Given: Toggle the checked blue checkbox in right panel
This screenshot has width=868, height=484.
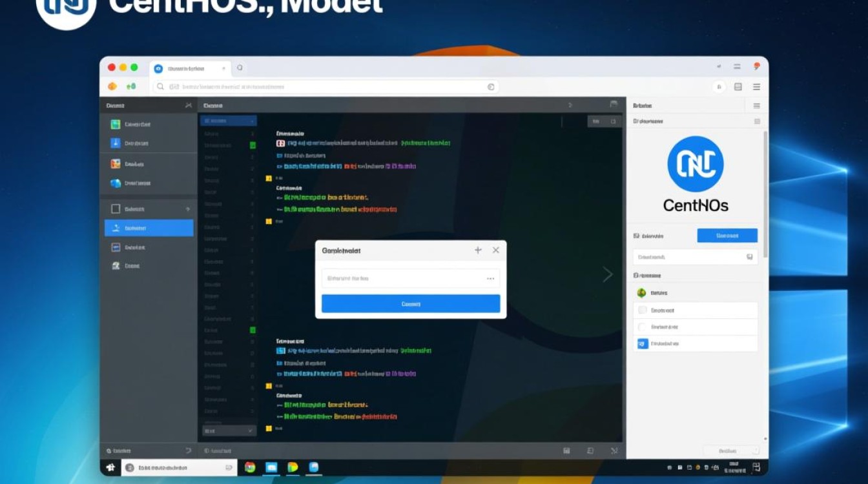Looking at the screenshot, I should tap(642, 344).
